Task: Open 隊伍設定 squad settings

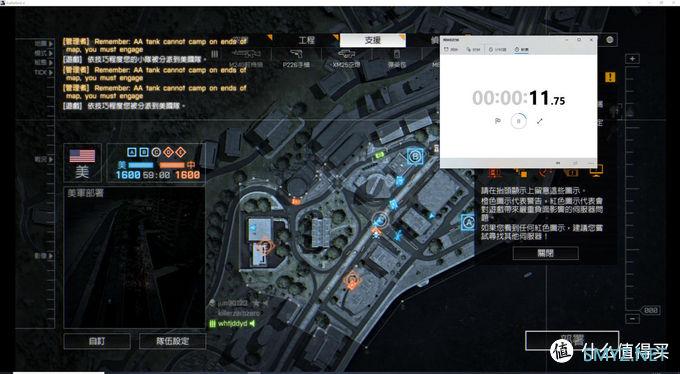Action: pyautogui.click(x=173, y=341)
